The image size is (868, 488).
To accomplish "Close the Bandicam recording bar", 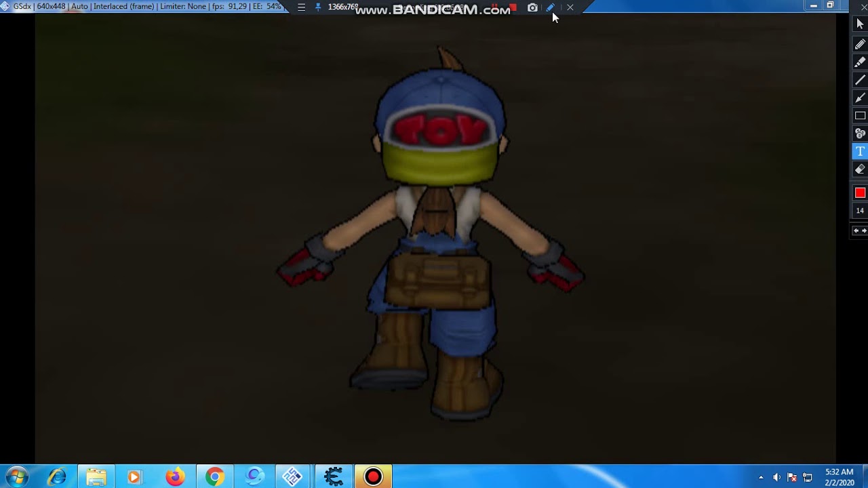I will pos(570,7).
